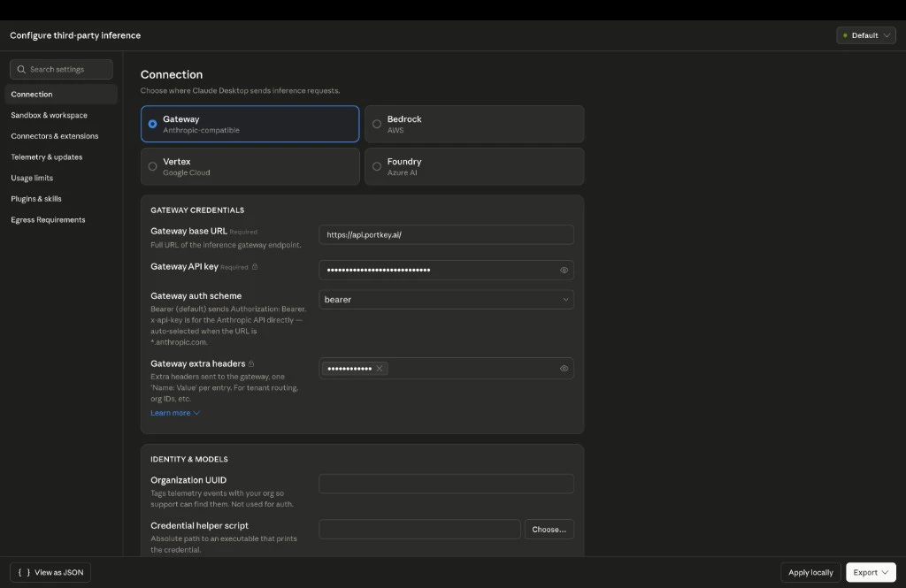Expand the Learn more section
This screenshot has width=906, height=588.
[174, 413]
